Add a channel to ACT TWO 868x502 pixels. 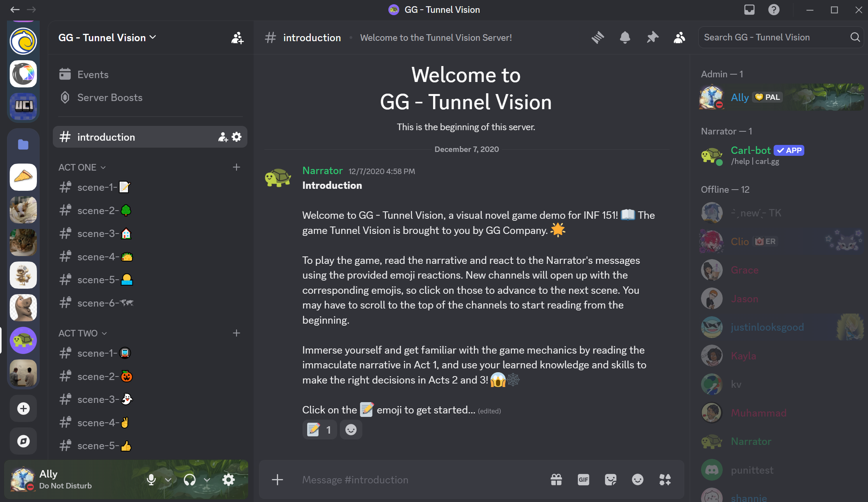coord(237,333)
